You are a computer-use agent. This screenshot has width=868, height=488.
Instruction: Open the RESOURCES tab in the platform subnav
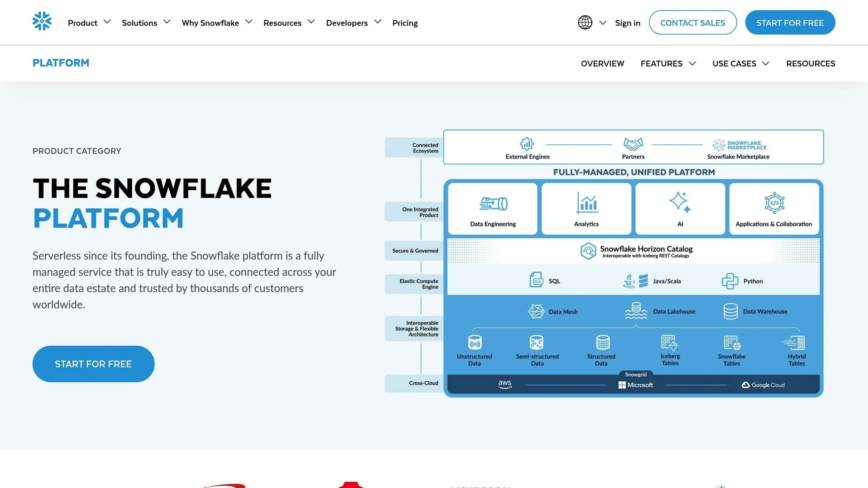point(810,64)
